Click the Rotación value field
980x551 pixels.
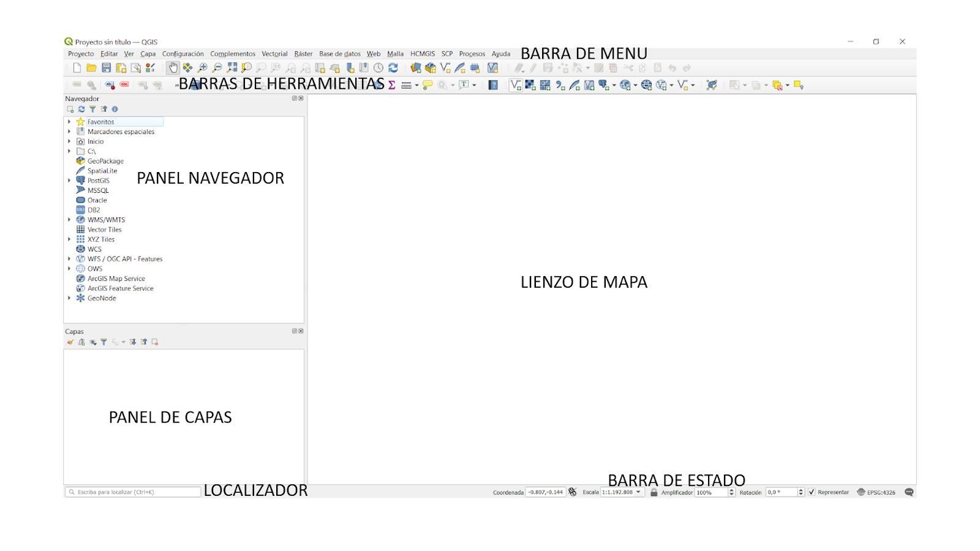(782, 492)
